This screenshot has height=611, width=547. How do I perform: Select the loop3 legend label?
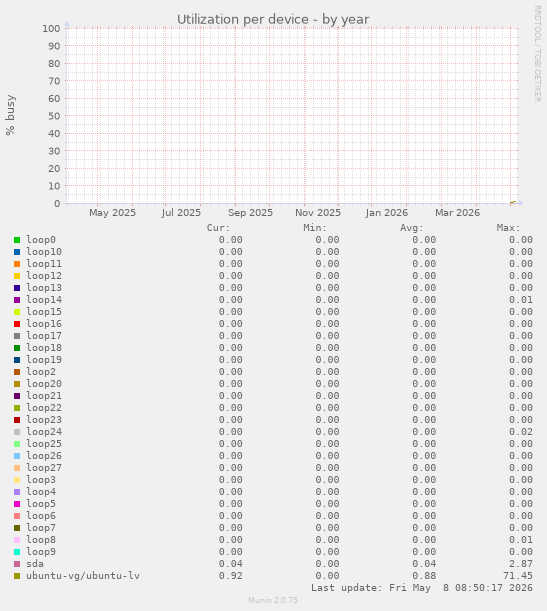click(x=41, y=480)
